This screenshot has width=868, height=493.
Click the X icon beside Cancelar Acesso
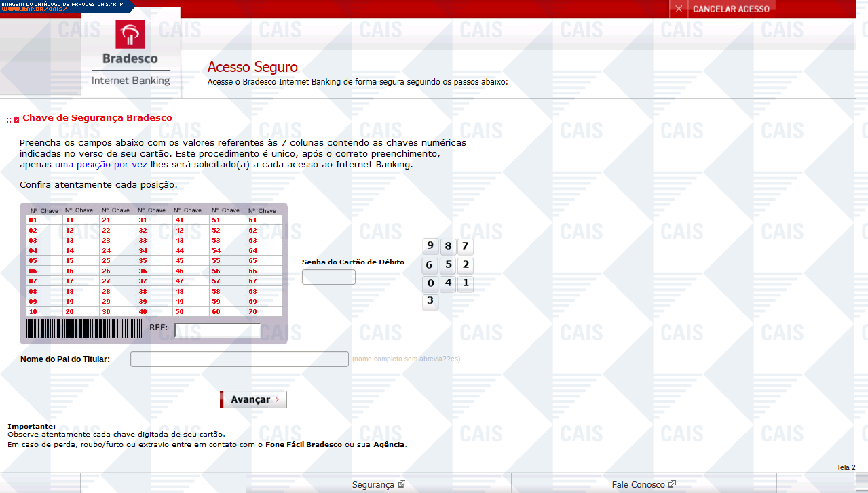click(x=679, y=9)
